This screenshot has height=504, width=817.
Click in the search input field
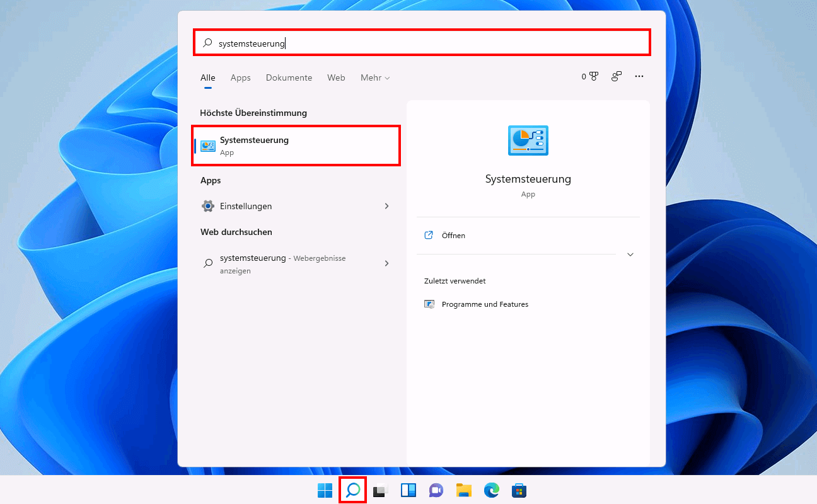click(422, 43)
